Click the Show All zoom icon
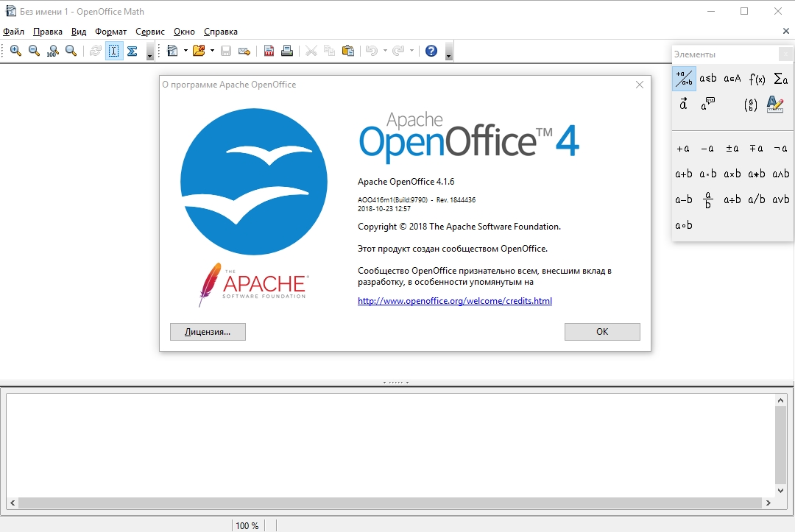This screenshot has height=532, width=795. pos(71,51)
